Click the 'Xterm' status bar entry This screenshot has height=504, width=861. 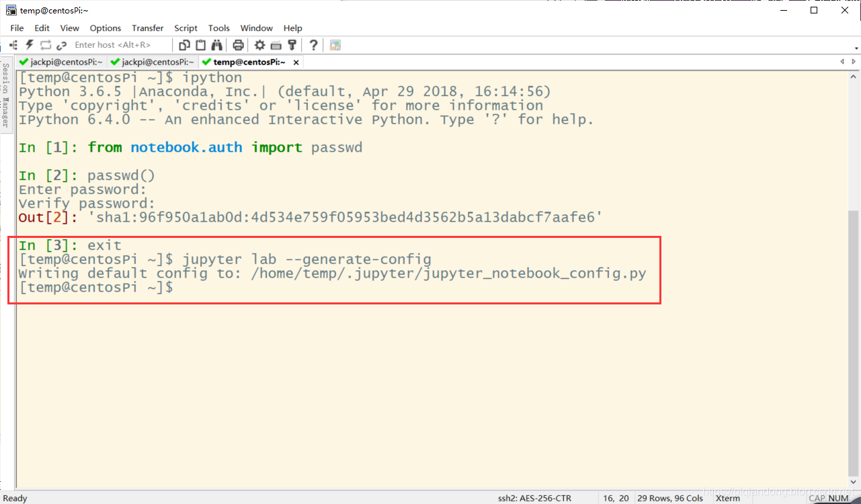click(x=728, y=498)
